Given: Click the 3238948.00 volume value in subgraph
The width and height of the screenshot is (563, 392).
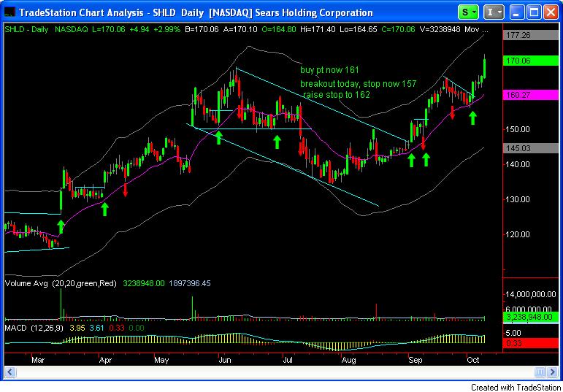Looking at the screenshot, I should click(144, 283).
